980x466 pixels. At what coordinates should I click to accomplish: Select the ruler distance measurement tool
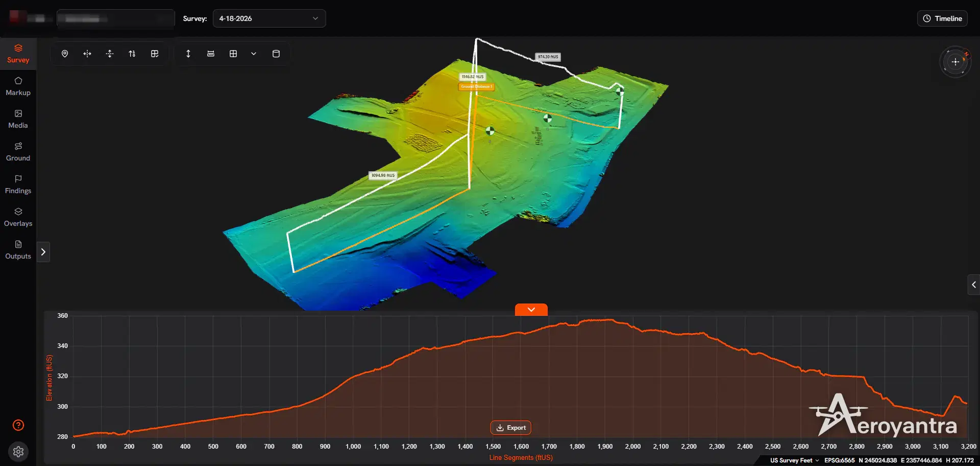(211, 54)
